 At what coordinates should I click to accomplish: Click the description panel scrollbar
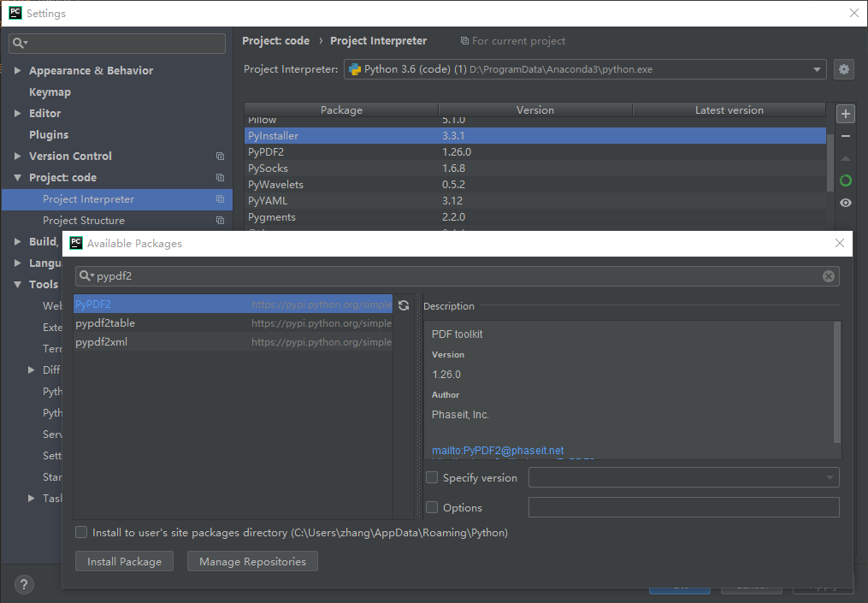(x=837, y=382)
